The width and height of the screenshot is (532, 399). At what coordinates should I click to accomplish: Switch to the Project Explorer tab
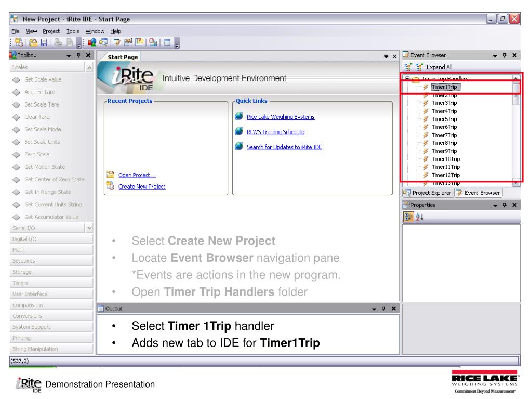(x=428, y=193)
